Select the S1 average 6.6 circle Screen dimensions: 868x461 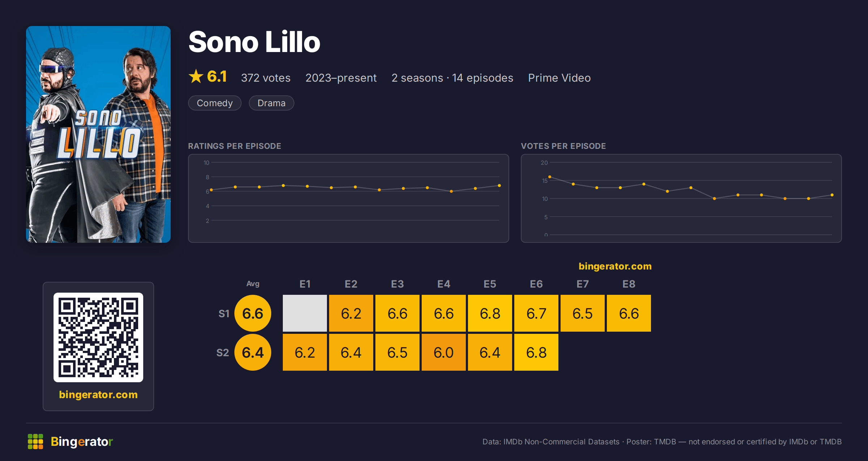253,313
